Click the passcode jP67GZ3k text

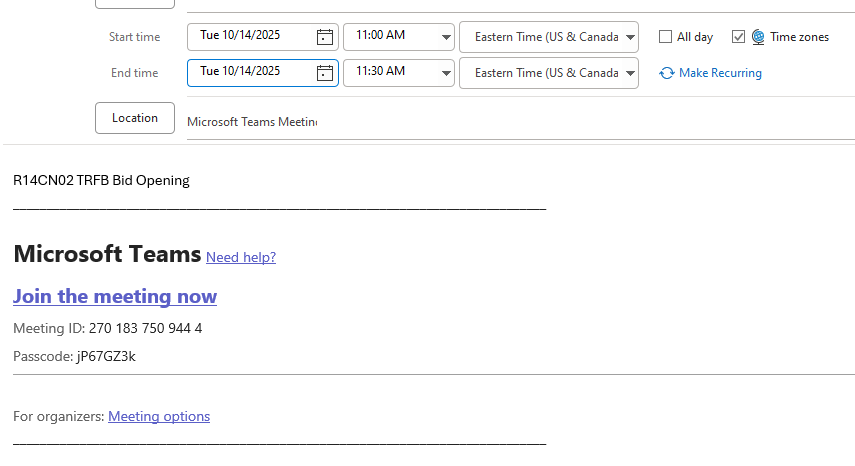click(106, 356)
